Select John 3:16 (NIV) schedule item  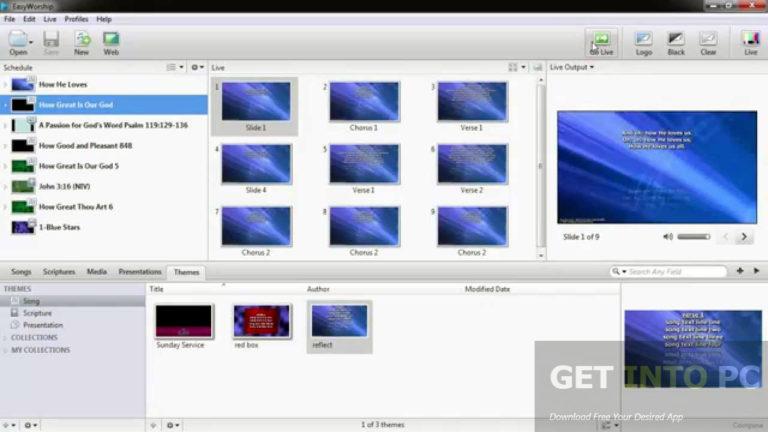point(104,187)
